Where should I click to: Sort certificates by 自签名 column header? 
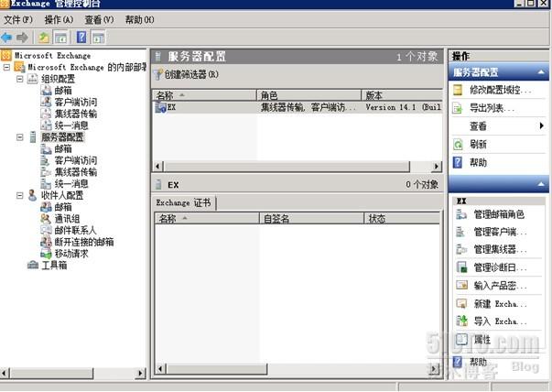311,219
